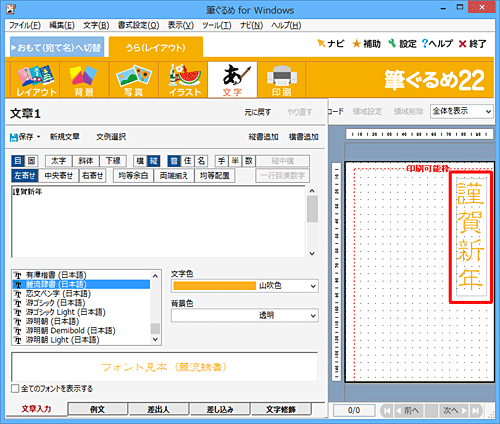
Task: Click the 単 format button
Action: point(235,161)
